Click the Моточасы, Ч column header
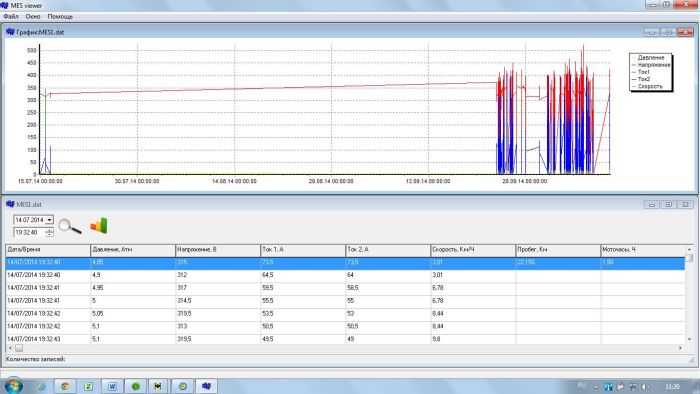 [643, 250]
